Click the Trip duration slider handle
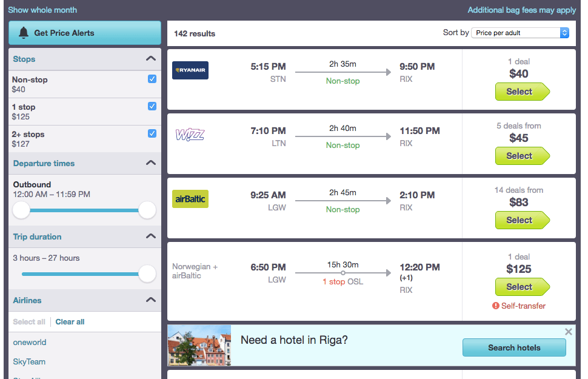Screen dimensions: 588x379 (x=147, y=274)
